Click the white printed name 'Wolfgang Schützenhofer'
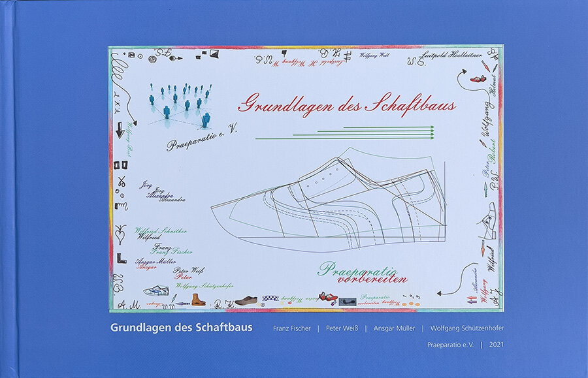The height and width of the screenshot is (378, 588). point(467,328)
